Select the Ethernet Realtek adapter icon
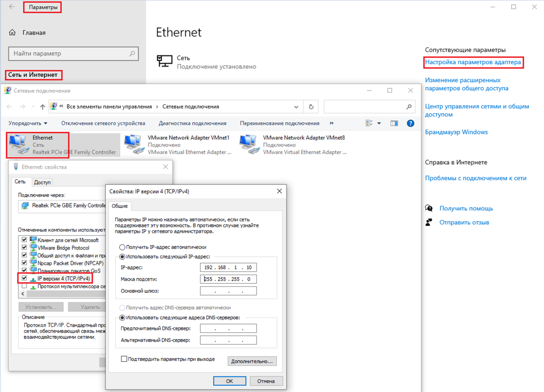This screenshot has height=392, width=544. tap(19, 145)
